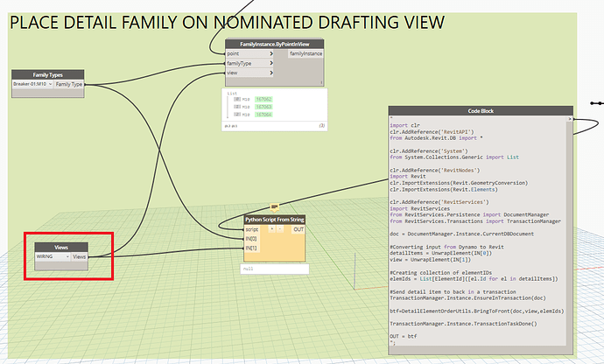
Task: Click the OUT port of Python node
Action: 298,229
